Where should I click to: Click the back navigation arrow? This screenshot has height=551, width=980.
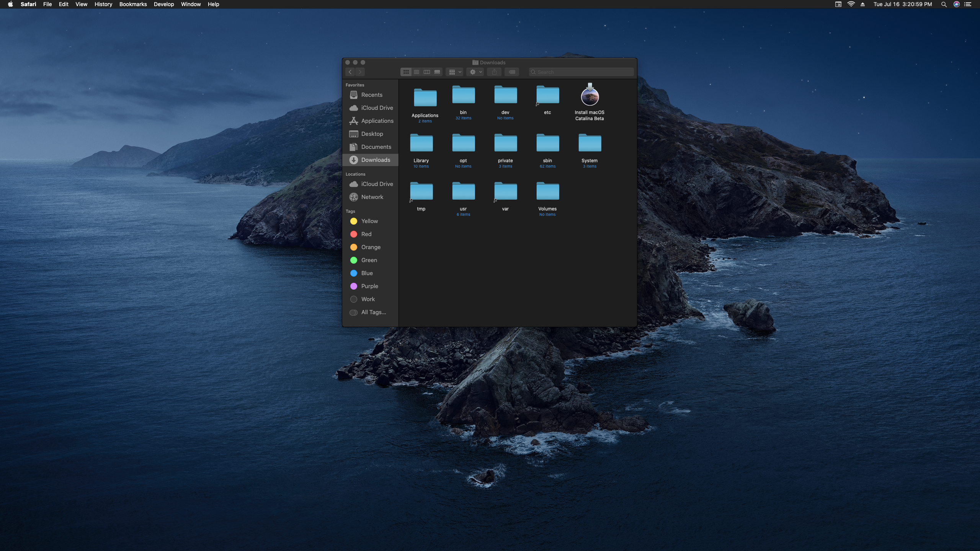tap(350, 72)
